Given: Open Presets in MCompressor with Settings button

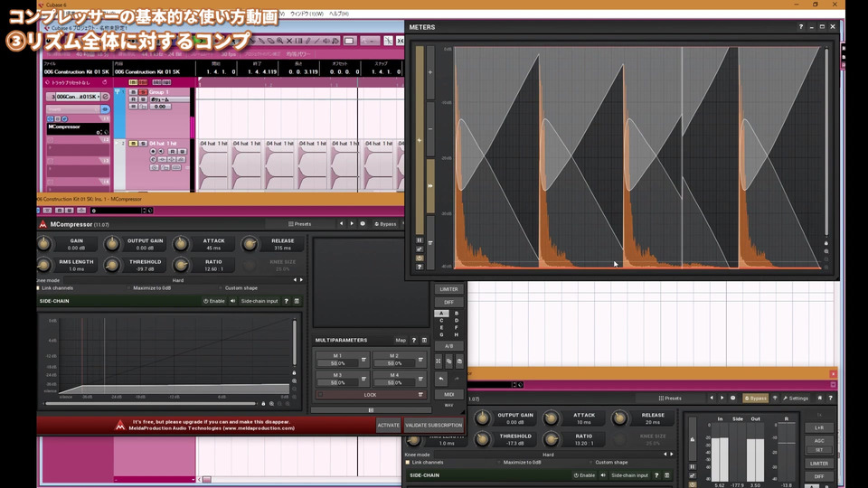Looking at the screenshot, I should click(x=670, y=398).
